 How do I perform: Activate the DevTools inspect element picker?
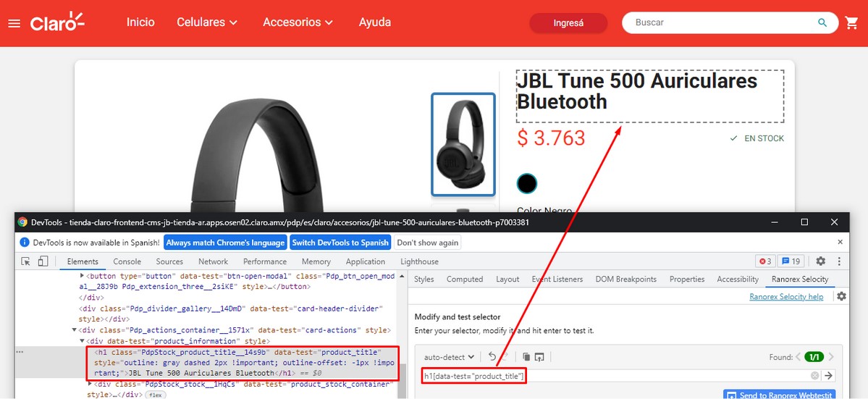tap(25, 261)
